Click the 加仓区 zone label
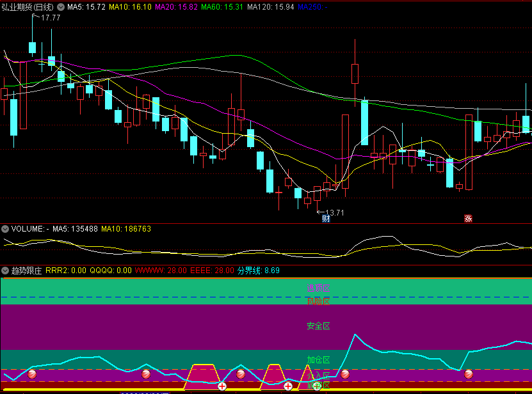Screen dimensions: 532x394 pyautogui.click(x=318, y=359)
